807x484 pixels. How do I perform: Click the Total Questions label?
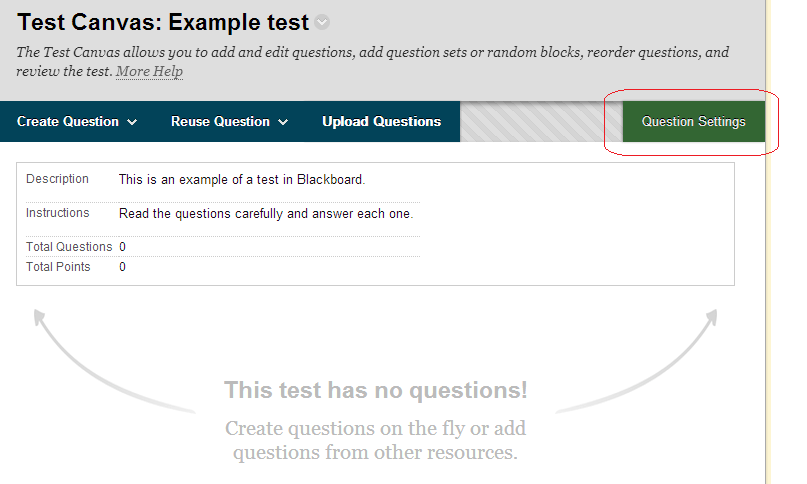69,247
